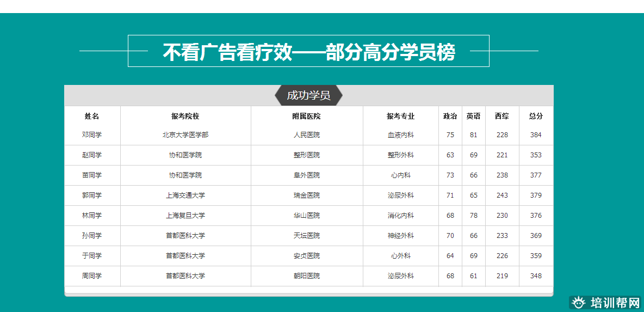Select the 成功学员 hexagon tab
This screenshot has width=644, height=312.
tap(308, 95)
